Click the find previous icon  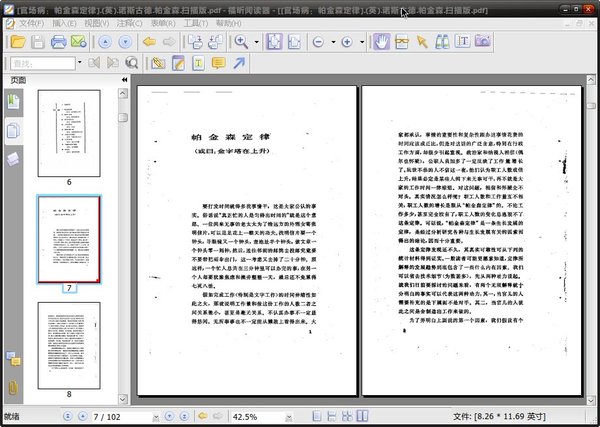tap(94, 62)
